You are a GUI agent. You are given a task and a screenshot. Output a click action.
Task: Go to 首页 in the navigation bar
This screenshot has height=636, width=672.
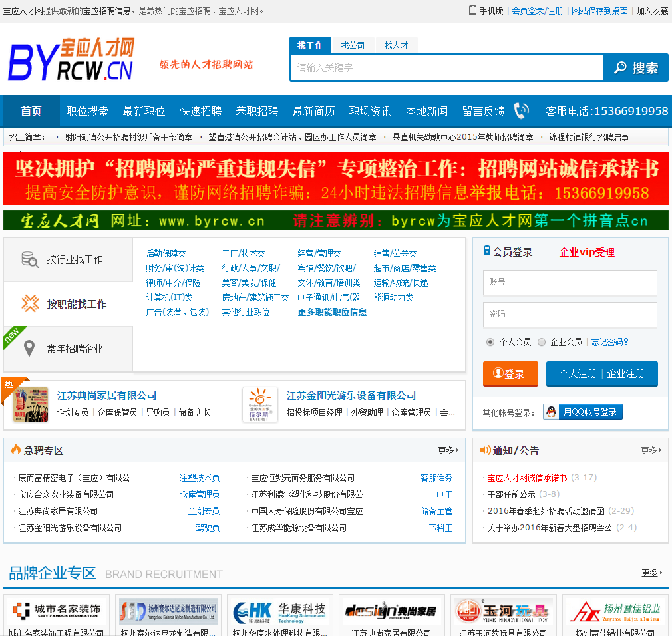pyautogui.click(x=31, y=111)
